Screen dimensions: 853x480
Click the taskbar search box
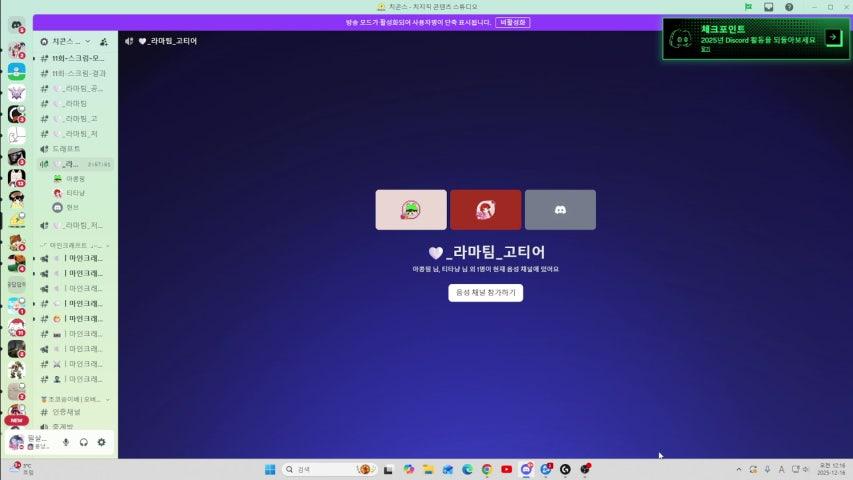click(x=329, y=469)
